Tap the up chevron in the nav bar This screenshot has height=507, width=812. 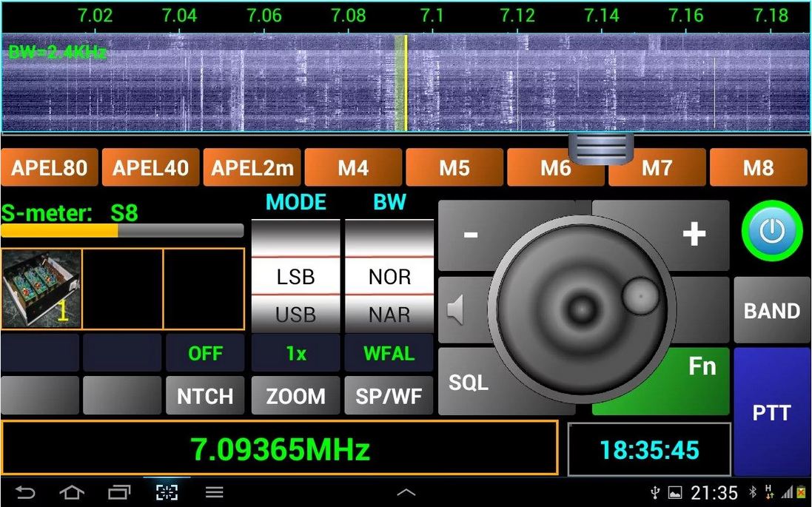pos(406,492)
